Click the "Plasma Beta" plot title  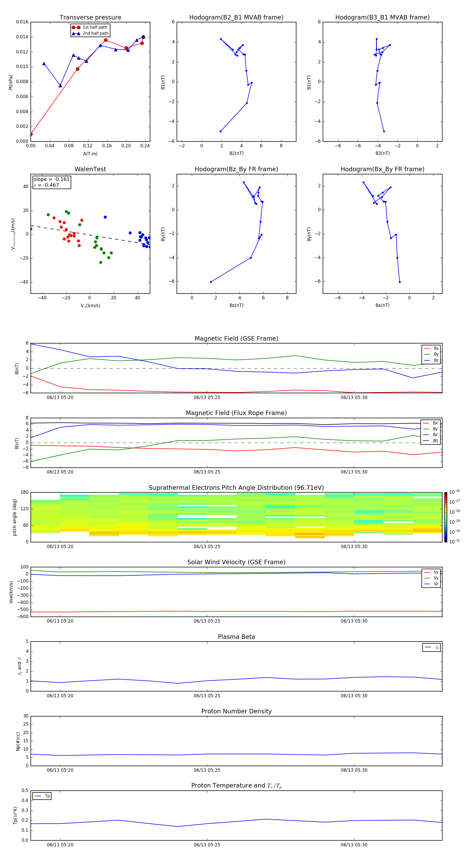(x=236, y=637)
